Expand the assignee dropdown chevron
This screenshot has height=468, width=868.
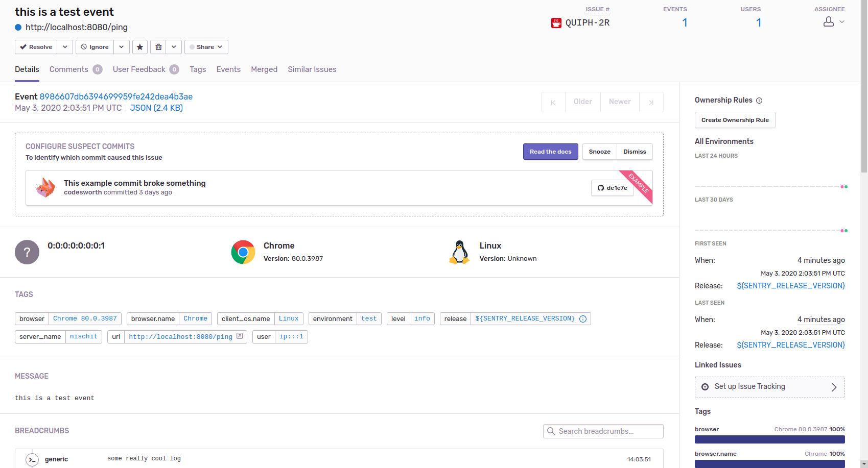842,22
